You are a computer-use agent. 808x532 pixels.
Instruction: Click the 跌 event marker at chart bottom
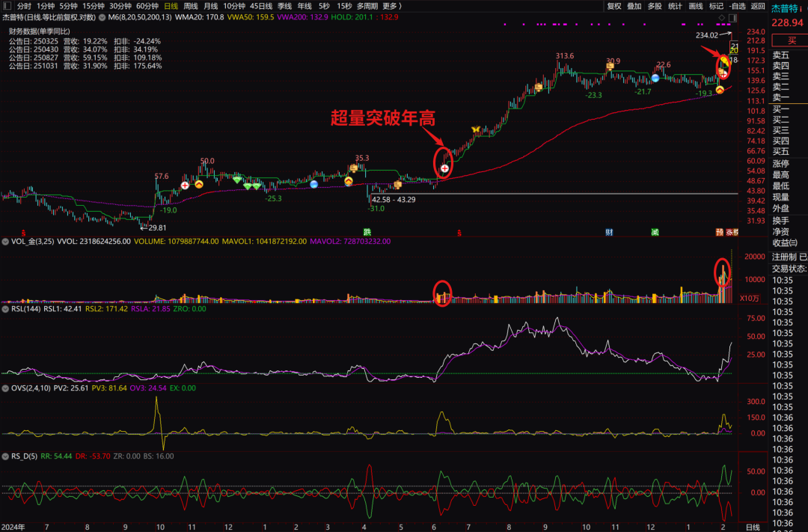(x=367, y=233)
